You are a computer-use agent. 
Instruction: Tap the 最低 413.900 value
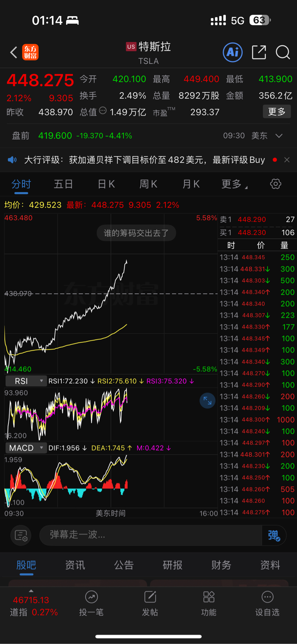pyautogui.click(x=275, y=79)
